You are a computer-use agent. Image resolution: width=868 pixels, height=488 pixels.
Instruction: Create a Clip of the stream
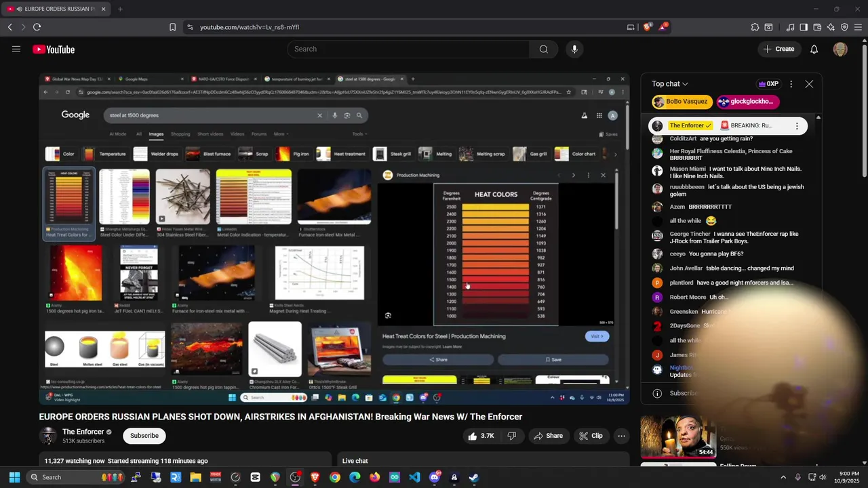click(590, 436)
